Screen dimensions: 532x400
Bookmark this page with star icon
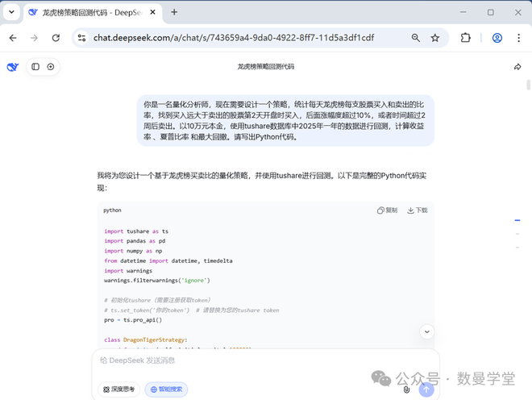[435, 38]
